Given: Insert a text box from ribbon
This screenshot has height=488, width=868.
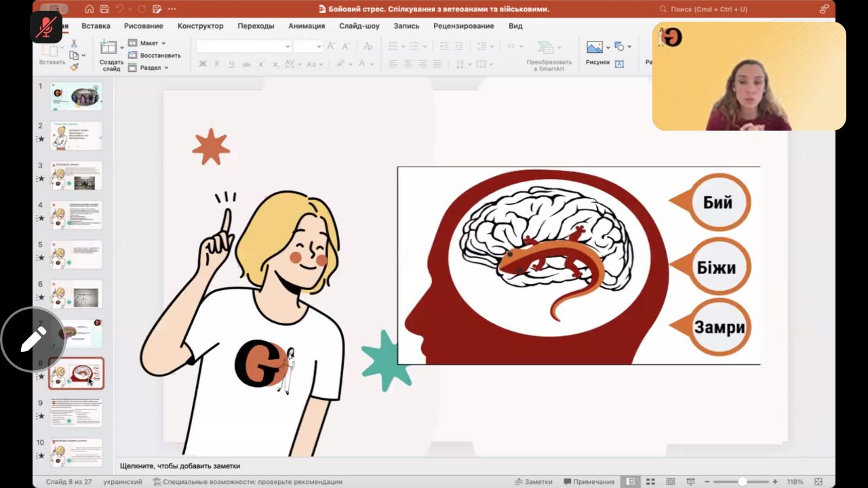Looking at the screenshot, I should (x=619, y=64).
